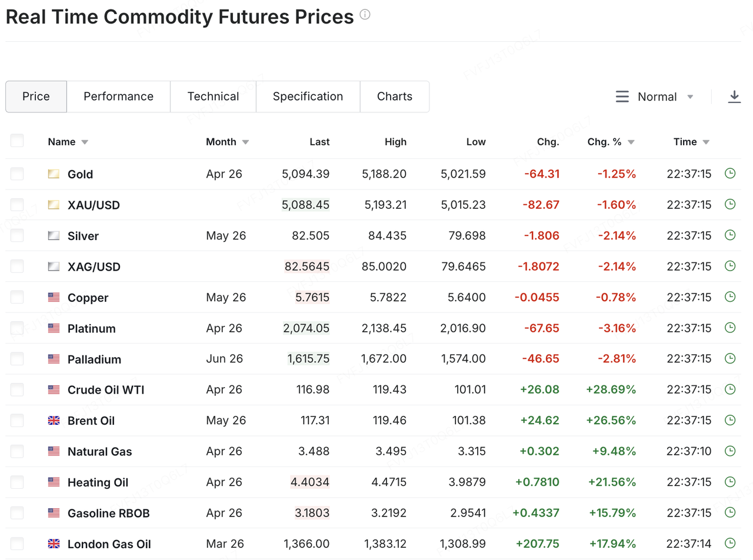Tick the checkbox for Gold

[17, 174]
